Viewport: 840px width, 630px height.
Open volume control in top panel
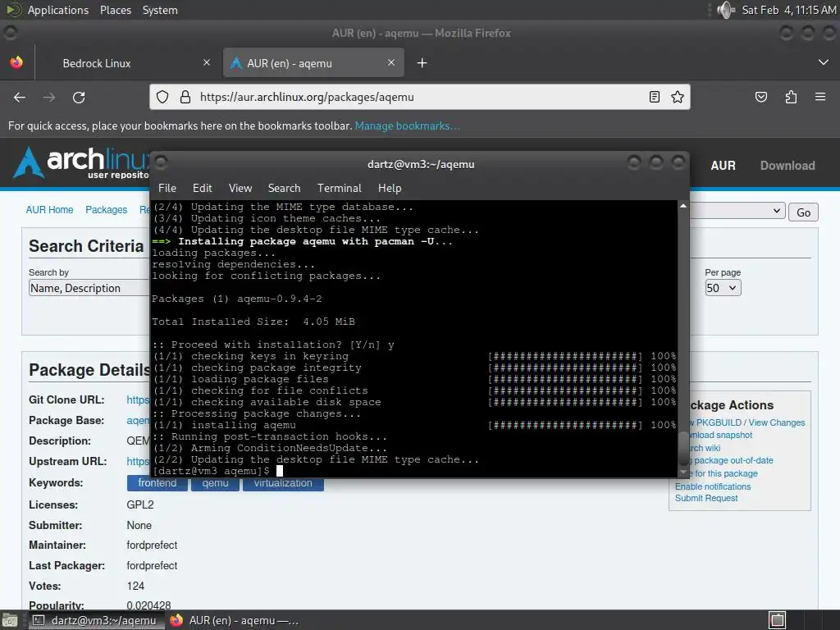coord(726,10)
